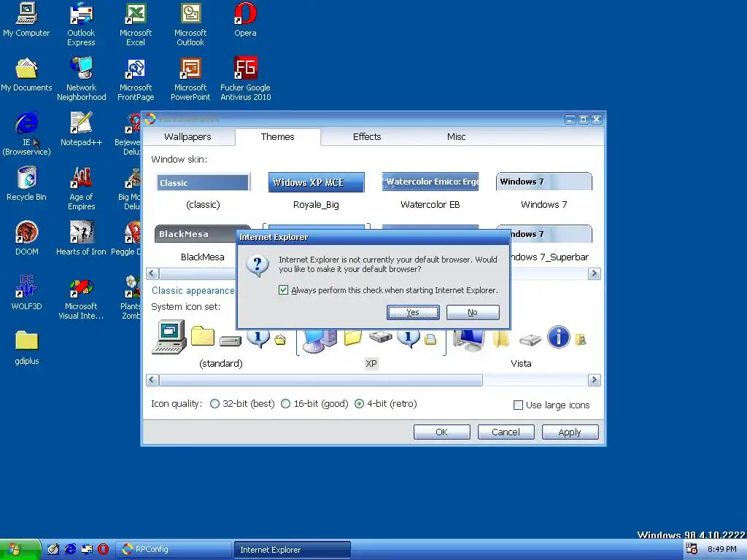Select the Microsoft Excel desktop shortcut
Image resolution: width=747 pixels, height=560 pixels.
pos(136,24)
